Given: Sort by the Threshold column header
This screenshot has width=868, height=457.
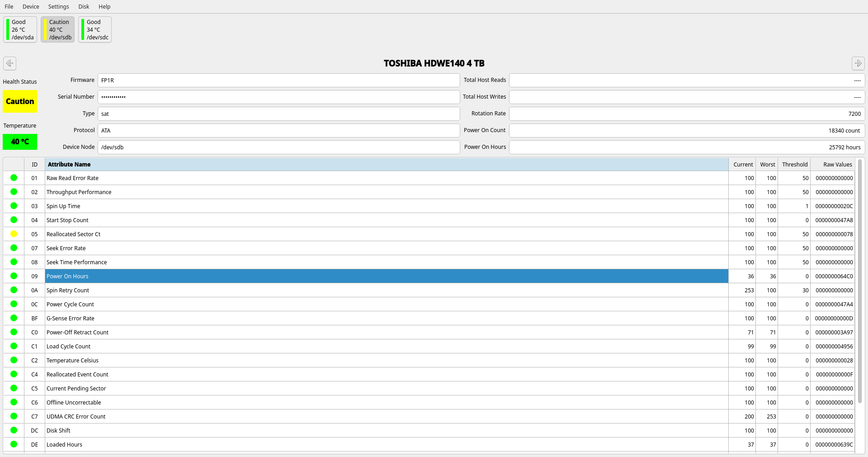Looking at the screenshot, I should tap(794, 164).
